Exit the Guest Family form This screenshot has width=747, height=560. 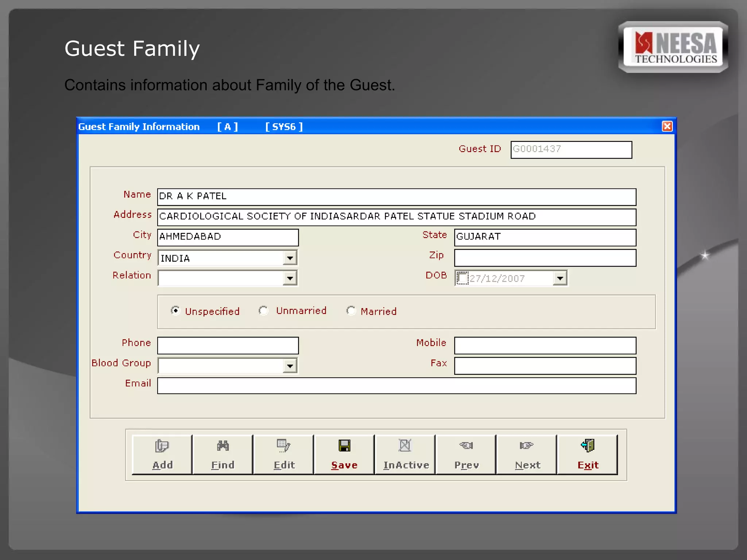[x=588, y=454]
